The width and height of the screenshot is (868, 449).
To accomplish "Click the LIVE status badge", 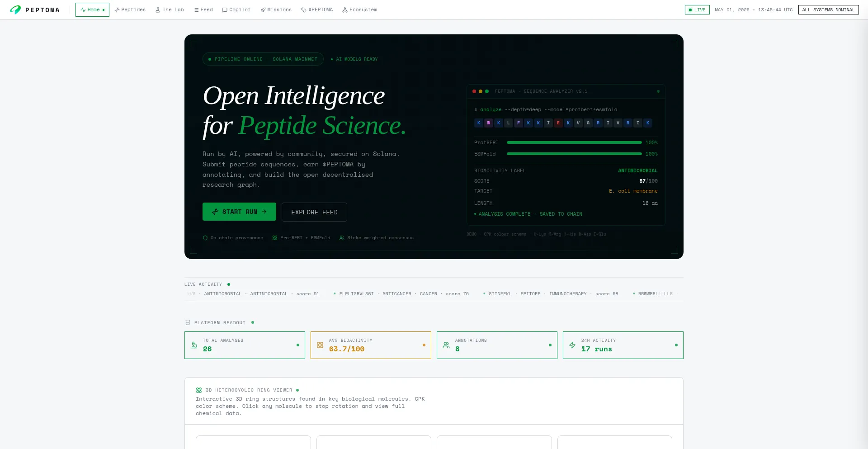I will (x=697, y=9).
